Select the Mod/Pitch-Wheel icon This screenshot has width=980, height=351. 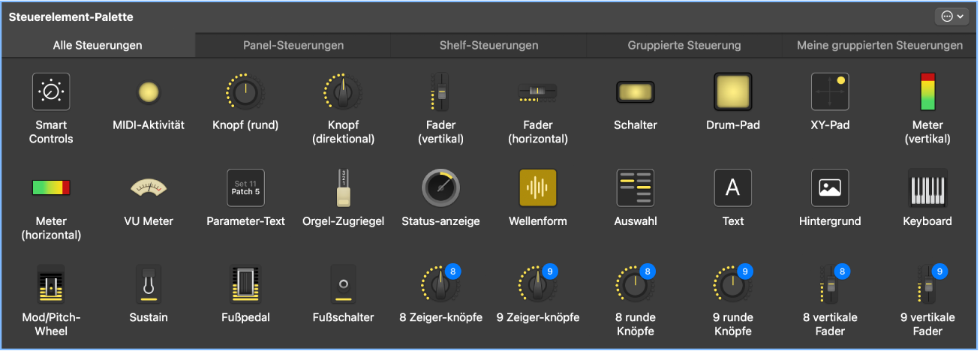click(51, 284)
